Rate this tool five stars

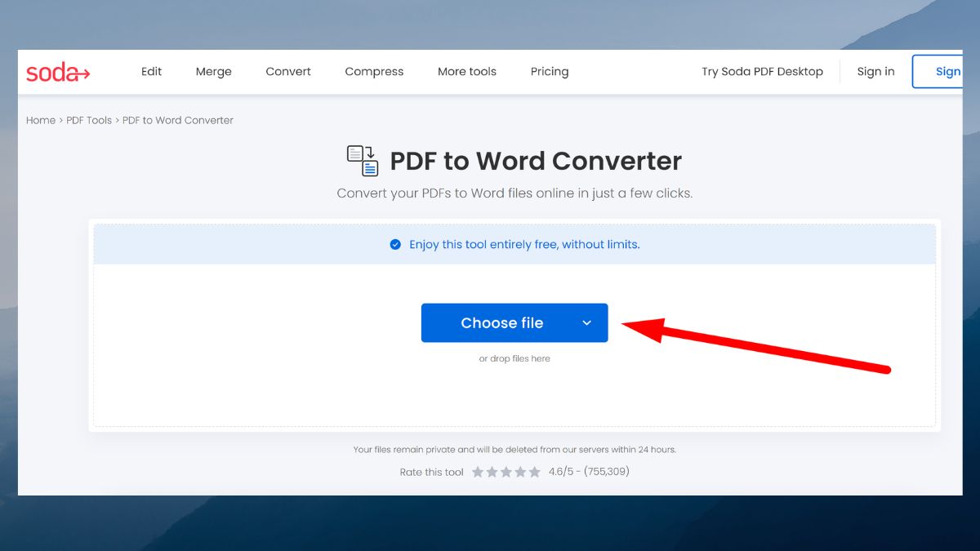pos(534,472)
